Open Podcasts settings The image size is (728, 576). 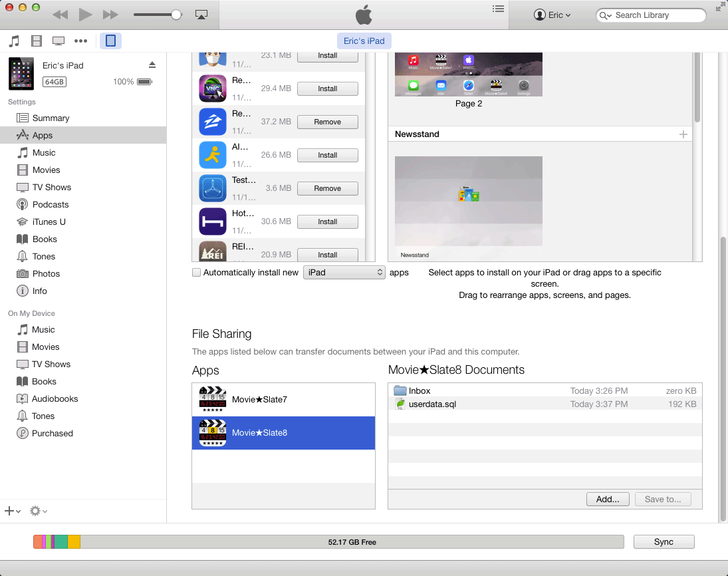(83, 204)
